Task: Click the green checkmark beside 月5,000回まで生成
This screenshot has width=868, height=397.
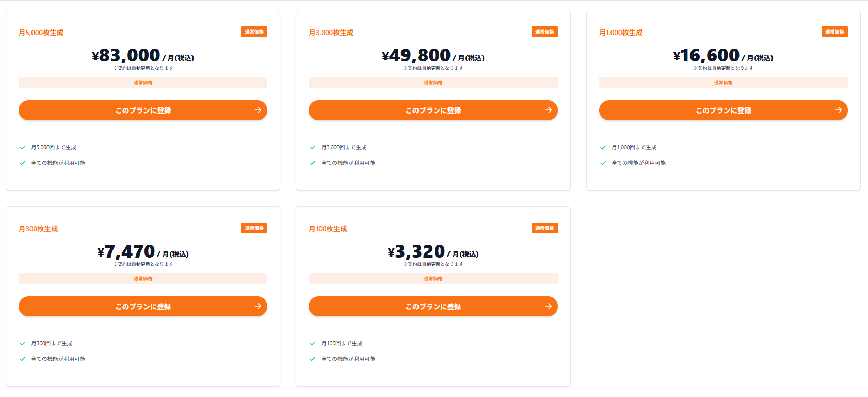Action: (x=22, y=147)
